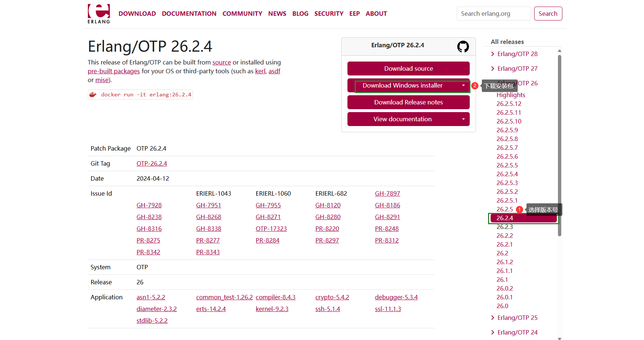Open the ssh-5.1.4 application link
Screen dimensions: 644x340
tap(328, 309)
